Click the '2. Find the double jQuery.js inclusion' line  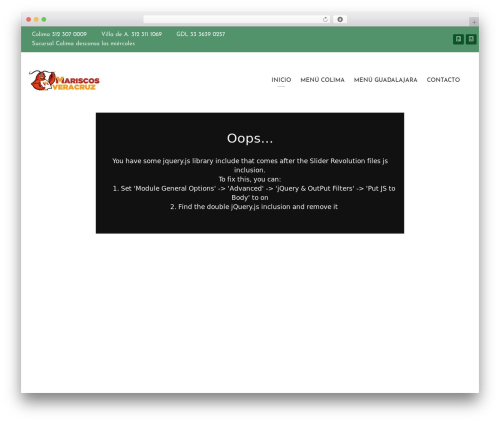pyautogui.click(x=254, y=207)
